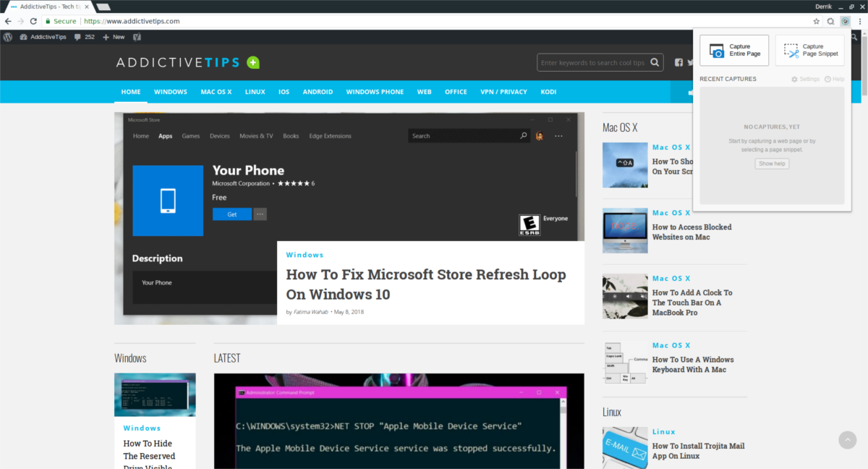Viewport: 868px width, 469px height.
Task: Open article How To Install Trojita Mail App
Action: (698, 451)
